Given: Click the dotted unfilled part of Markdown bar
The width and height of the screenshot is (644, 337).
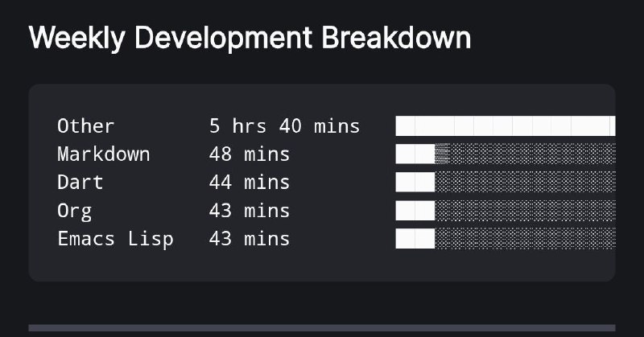Looking at the screenshot, I should click(525, 154).
